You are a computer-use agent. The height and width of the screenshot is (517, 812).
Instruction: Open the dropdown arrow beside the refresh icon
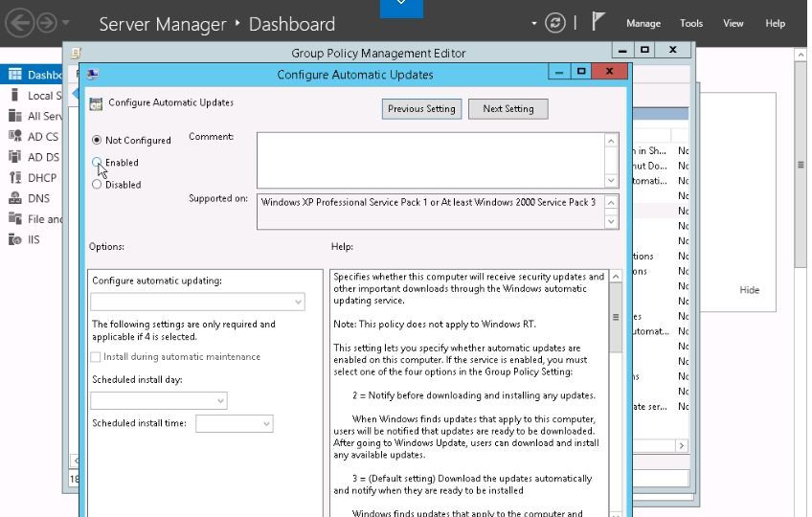point(534,23)
